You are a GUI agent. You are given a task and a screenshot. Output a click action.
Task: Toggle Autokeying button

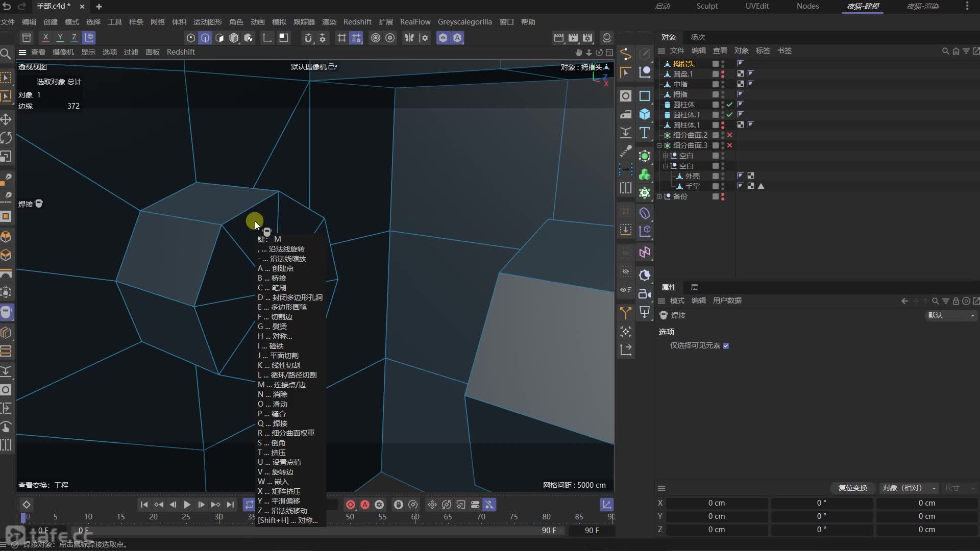[365, 505]
